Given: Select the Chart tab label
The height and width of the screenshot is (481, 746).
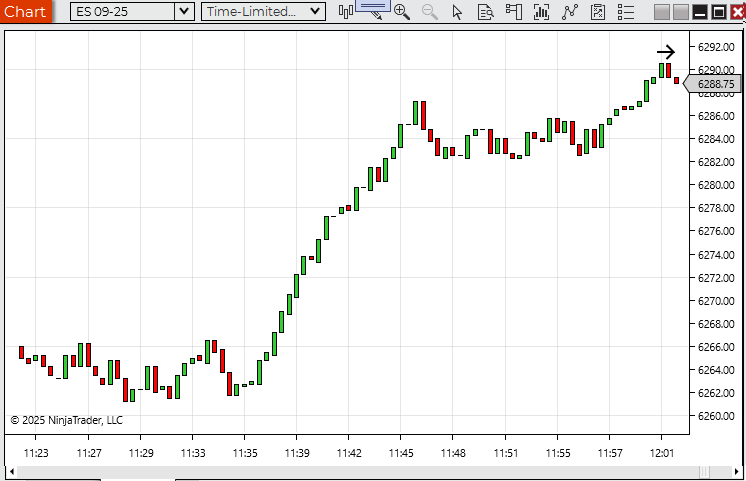Looking at the screenshot, I should pyautogui.click(x=25, y=12).
